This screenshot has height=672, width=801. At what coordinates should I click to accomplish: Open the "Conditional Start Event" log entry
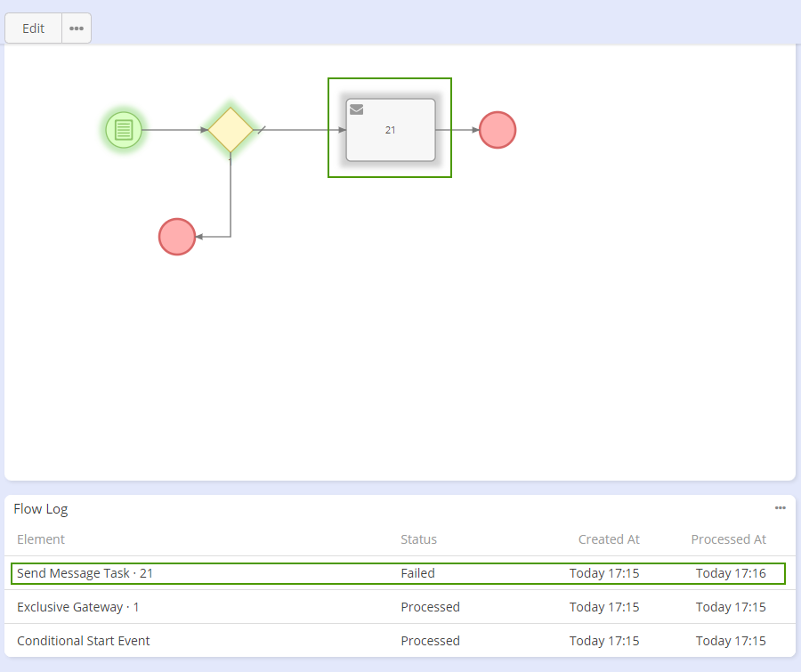pyautogui.click(x=83, y=641)
